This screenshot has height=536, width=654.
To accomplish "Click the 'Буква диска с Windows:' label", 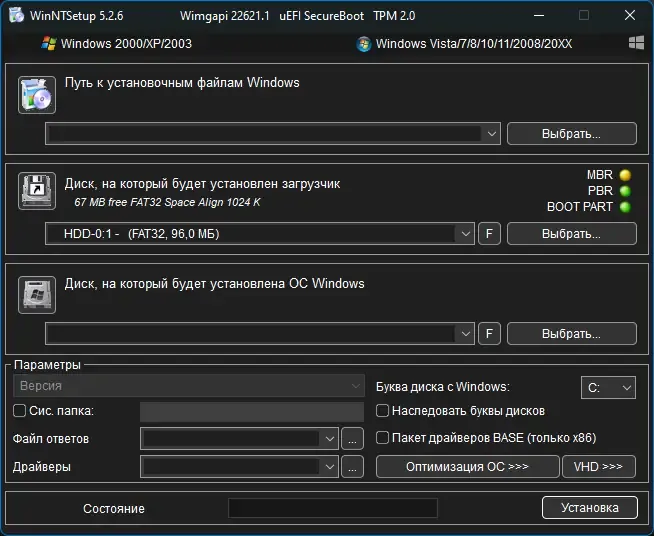I will (x=443, y=387).
